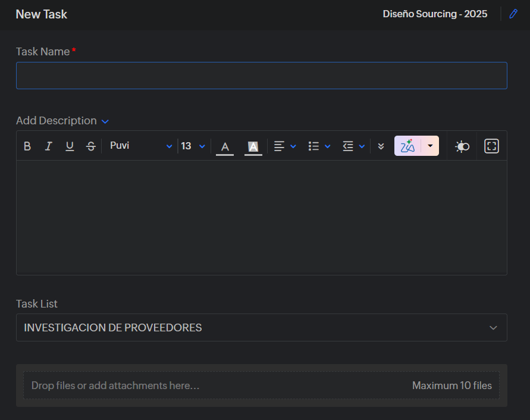
Task: Apply strikethrough formatting
Action: coord(90,146)
